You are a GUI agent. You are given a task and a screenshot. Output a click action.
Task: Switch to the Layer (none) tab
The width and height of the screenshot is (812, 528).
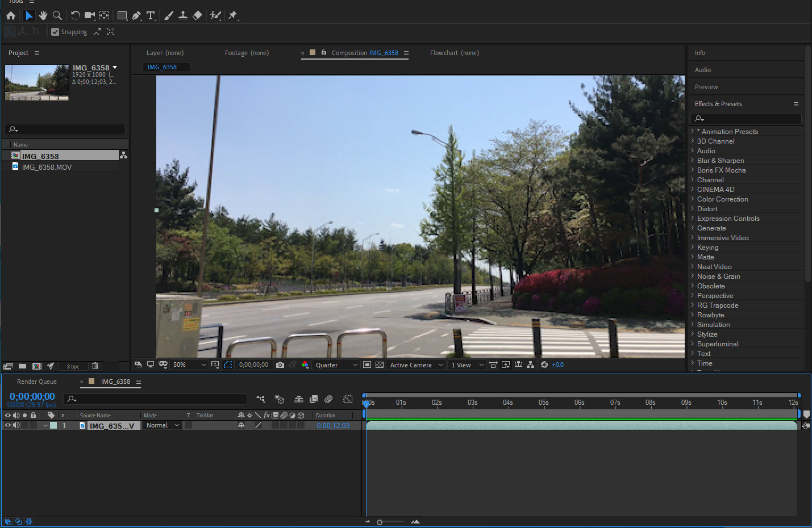[165, 53]
